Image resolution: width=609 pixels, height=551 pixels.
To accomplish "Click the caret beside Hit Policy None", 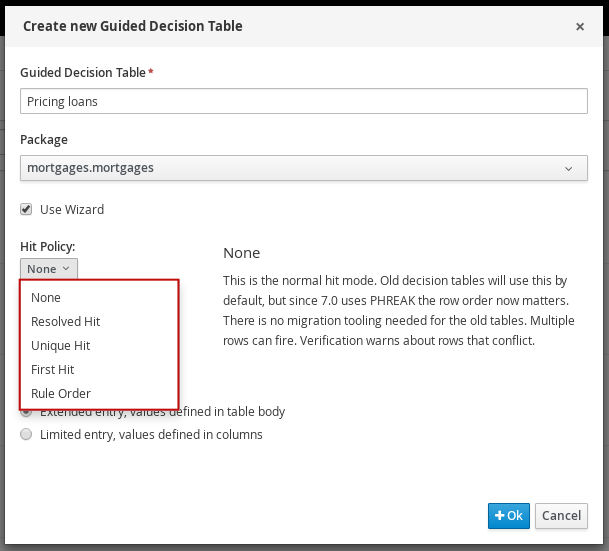I will pos(66,269).
